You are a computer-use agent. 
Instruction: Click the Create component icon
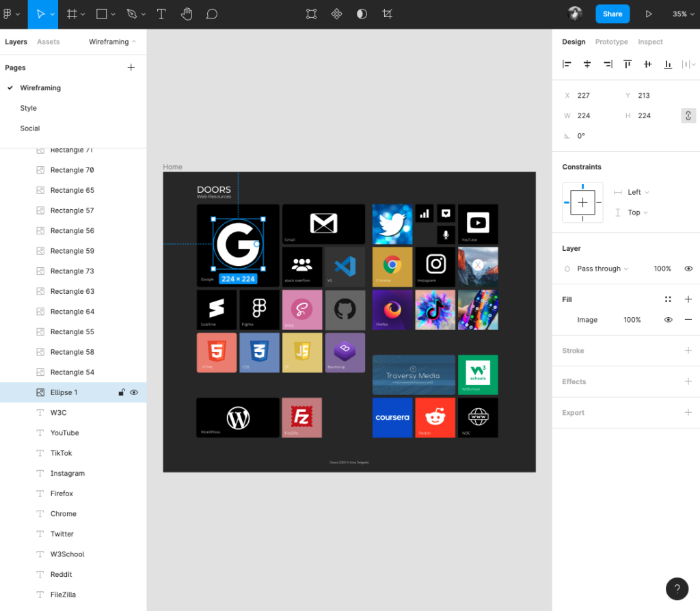click(336, 14)
